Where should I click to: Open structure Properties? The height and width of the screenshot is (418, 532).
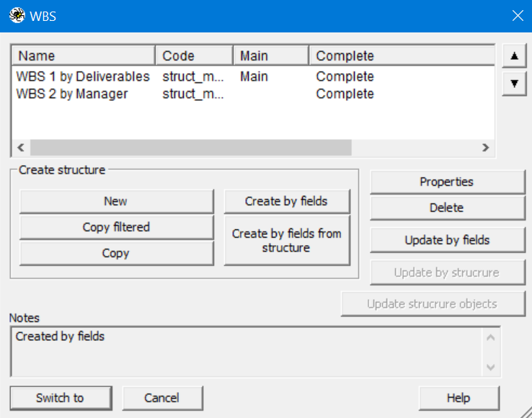pos(448,182)
